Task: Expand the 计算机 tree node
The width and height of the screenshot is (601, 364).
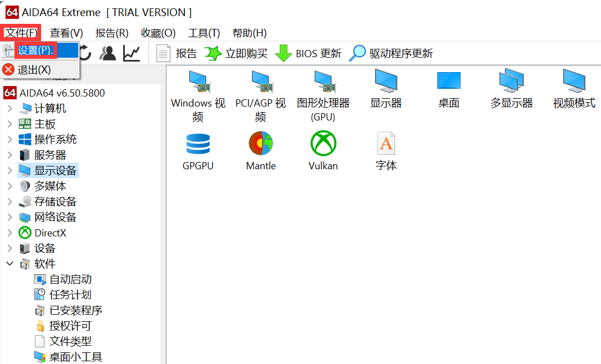Action: point(10,109)
